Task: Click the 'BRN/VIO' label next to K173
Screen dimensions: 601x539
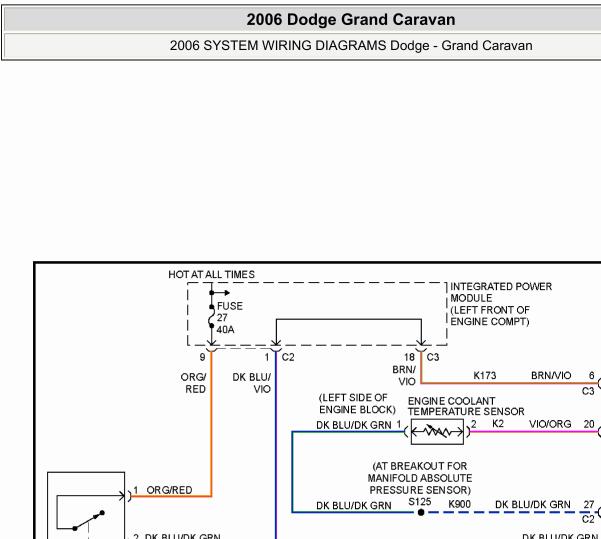Action: point(551,375)
